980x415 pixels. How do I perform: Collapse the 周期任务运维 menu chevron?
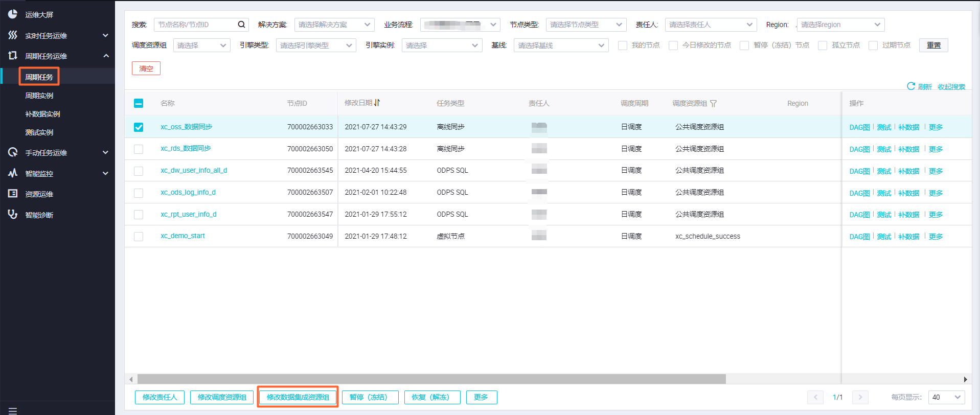[106, 56]
